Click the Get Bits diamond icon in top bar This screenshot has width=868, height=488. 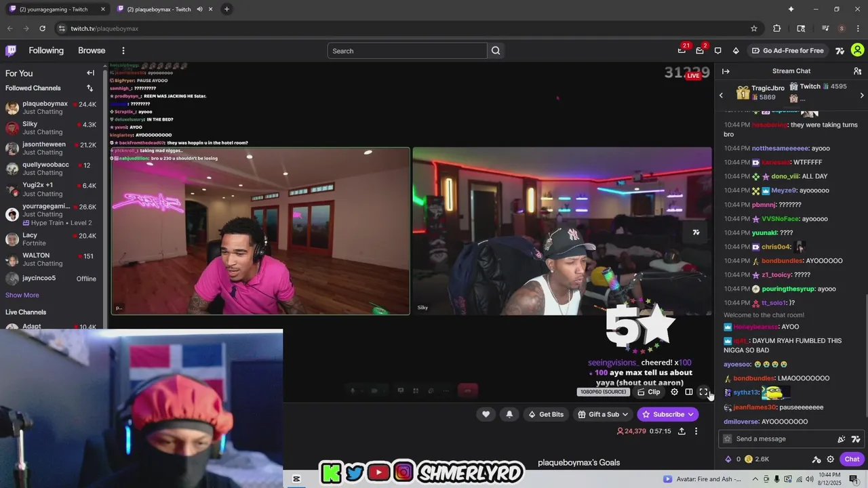pyautogui.click(x=736, y=51)
